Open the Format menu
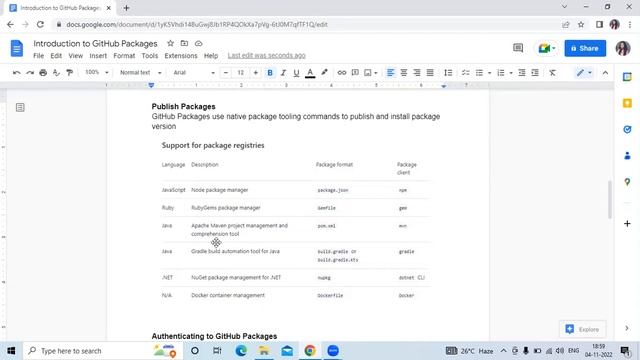640x360 pixels. coord(124,56)
